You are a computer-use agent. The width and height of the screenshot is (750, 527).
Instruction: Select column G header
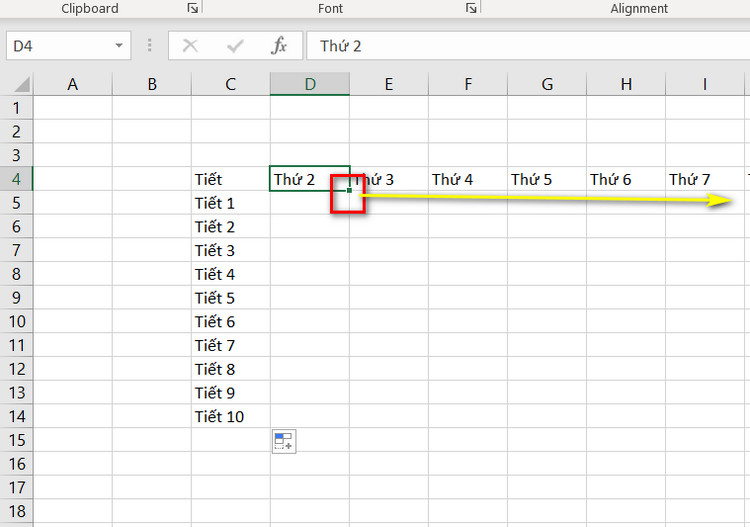point(547,84)
